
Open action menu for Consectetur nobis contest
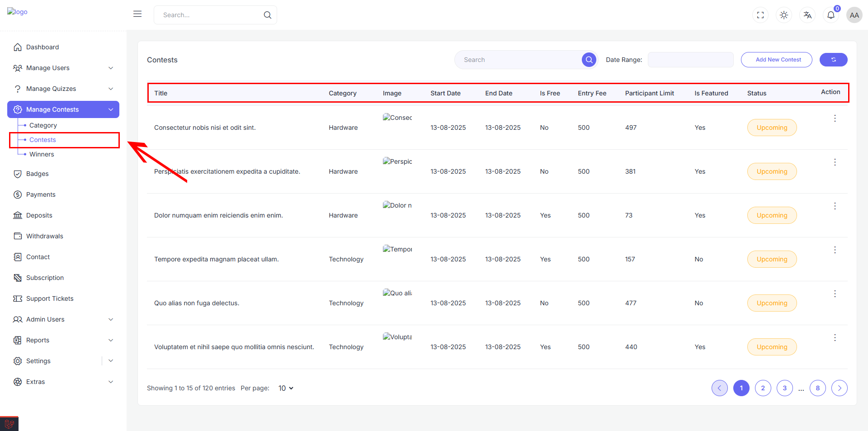(835, 118)
